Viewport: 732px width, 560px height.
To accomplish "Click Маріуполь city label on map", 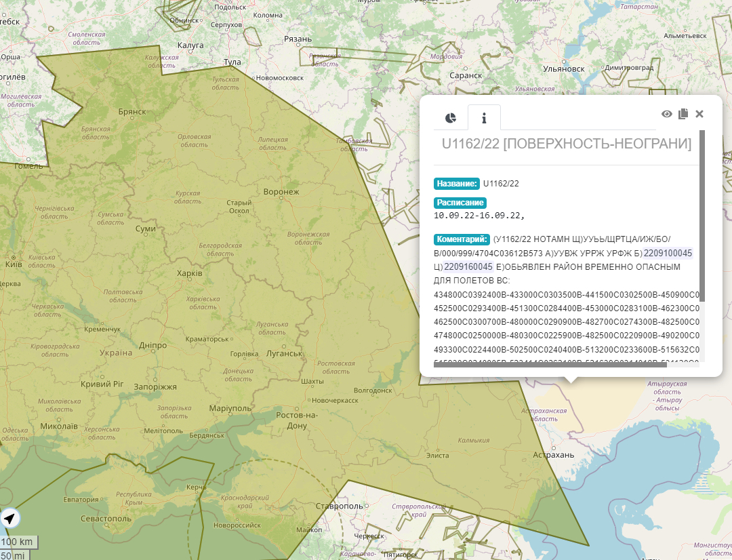I will pyautogui.click(x=230, y=408).
